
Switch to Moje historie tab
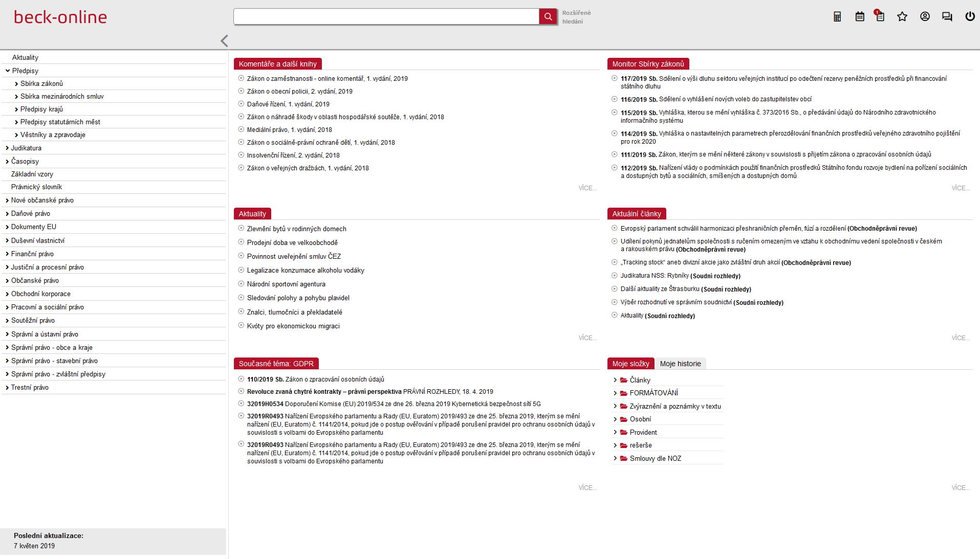point(680,364)
